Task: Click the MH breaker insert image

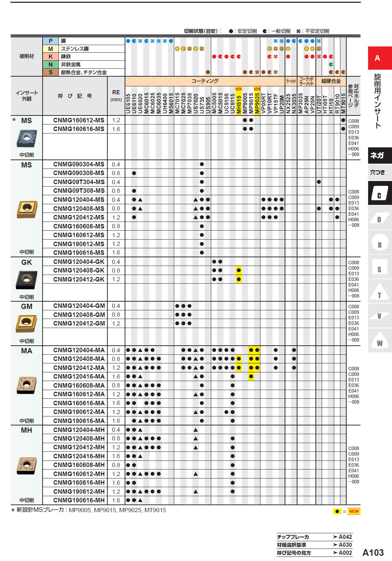Action: [x=26, y=466]
